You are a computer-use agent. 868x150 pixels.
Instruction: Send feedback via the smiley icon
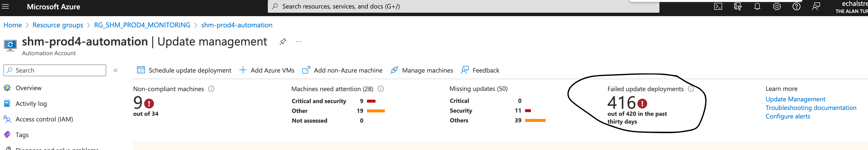816,6
